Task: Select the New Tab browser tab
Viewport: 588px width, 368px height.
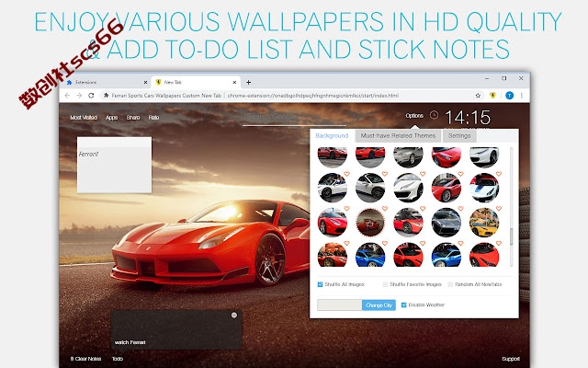Action: [x=196, y=82]
